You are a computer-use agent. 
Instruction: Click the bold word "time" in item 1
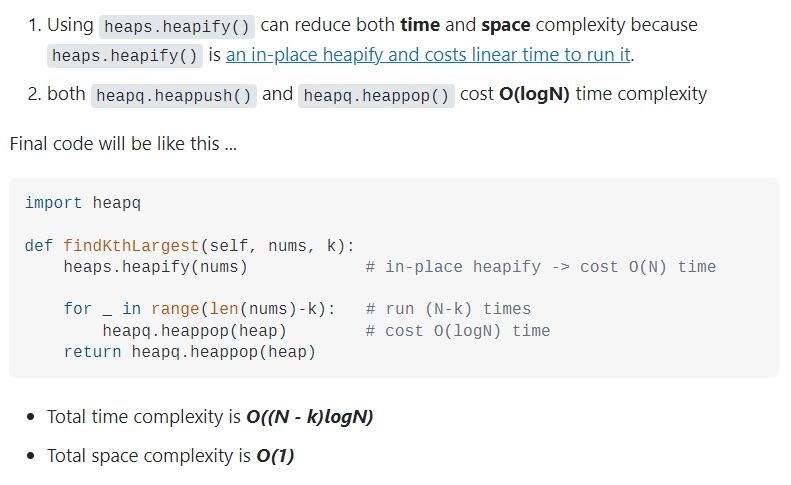click(x=419, y=25)
